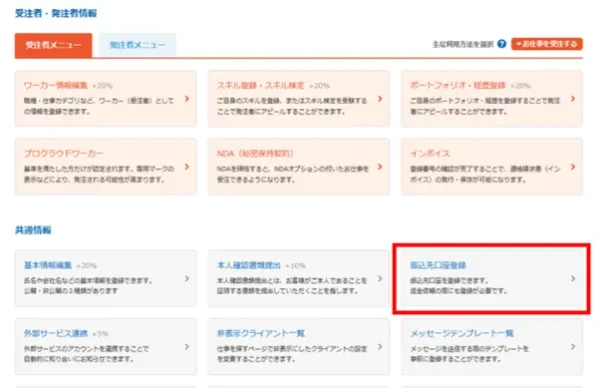Open the 本人確認書類提出 link
Viewport: 600px width, 388px height.
[249, 265]
